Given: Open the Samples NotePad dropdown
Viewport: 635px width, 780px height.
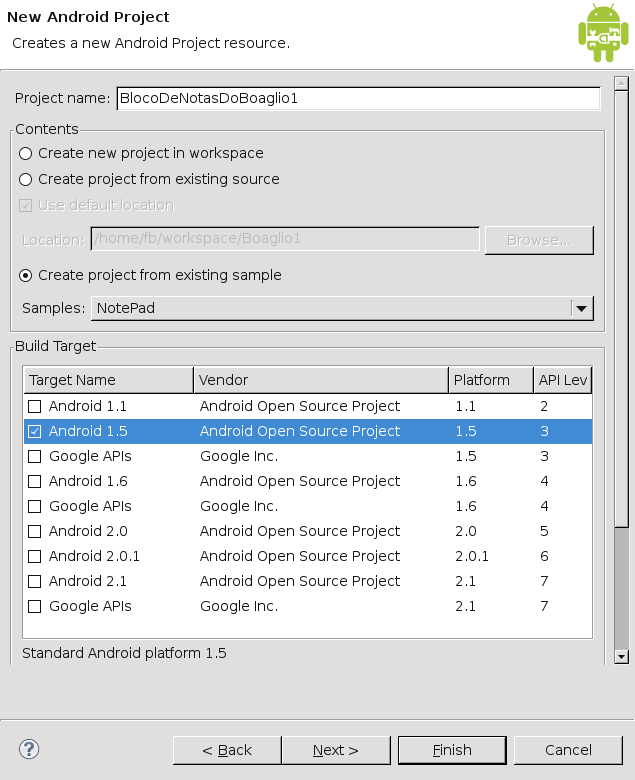Looking at the screenshot, I should coord(343,308).
